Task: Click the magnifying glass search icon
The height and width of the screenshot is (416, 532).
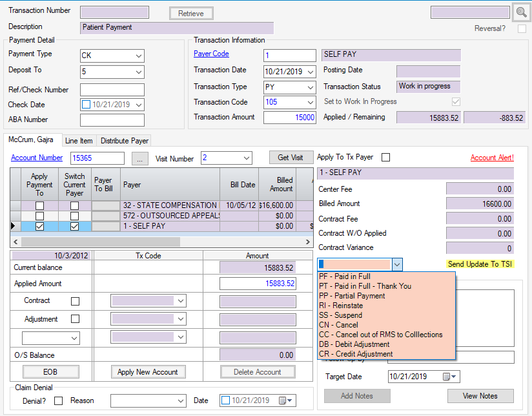Action: [520, 12]
